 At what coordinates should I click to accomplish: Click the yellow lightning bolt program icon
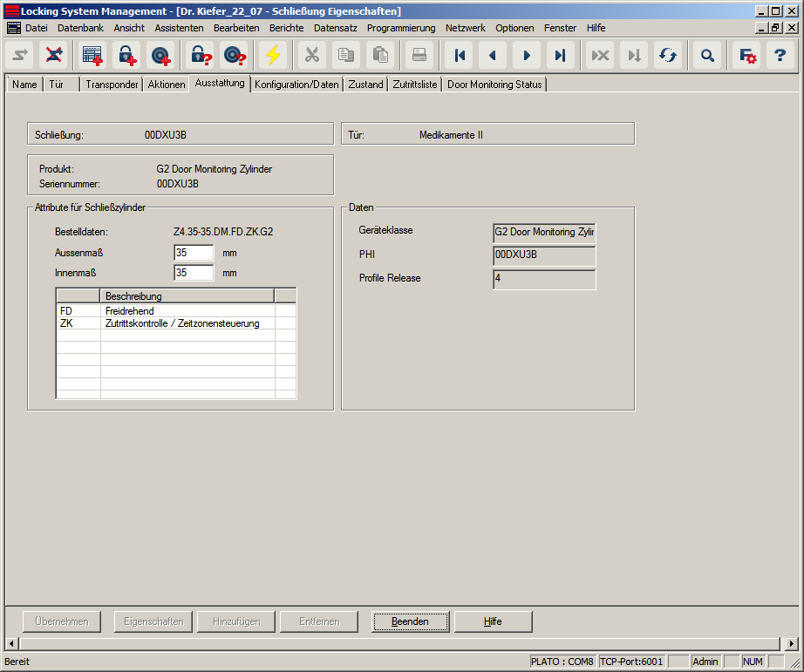[274, 55]
